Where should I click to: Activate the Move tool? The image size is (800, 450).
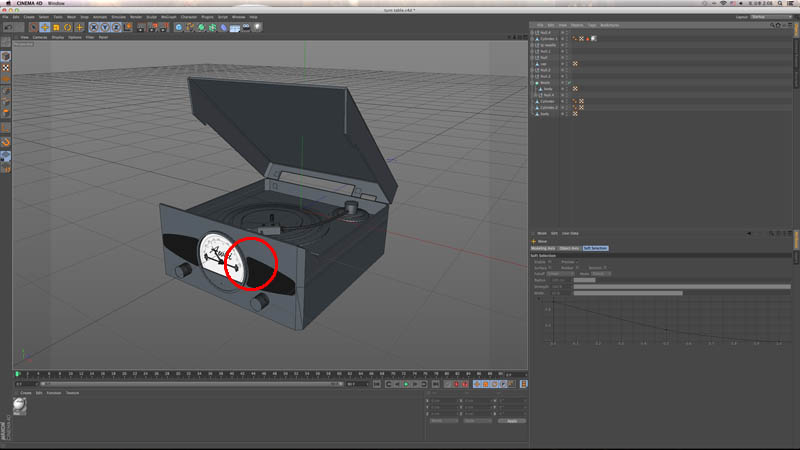tap(45, 28)
